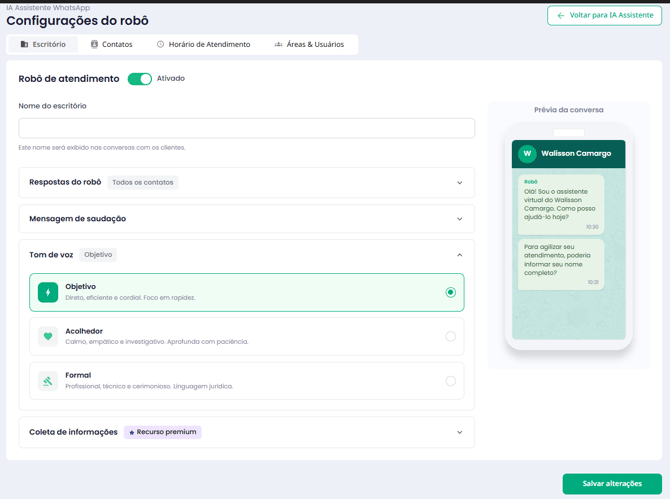Click the Contatos tab icon
The width and height of the screenshot is (670, 499).
[x=94, y=44]
